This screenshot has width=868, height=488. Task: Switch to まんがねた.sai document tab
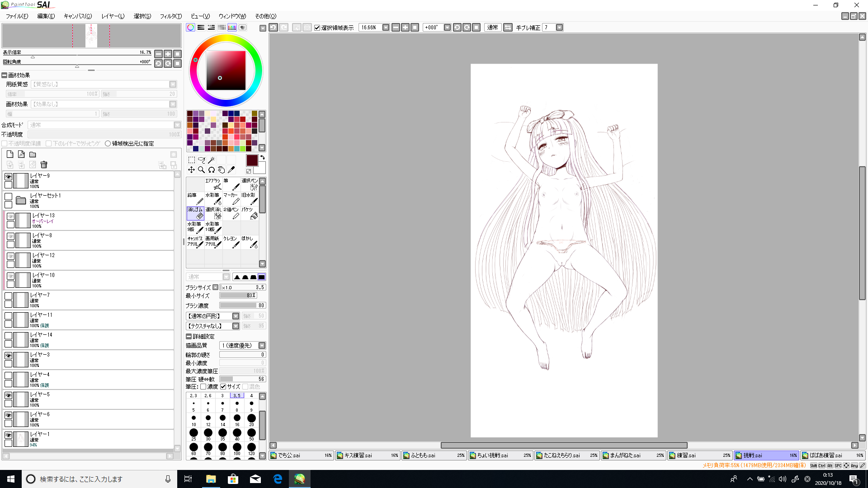[x=634, y=455]
